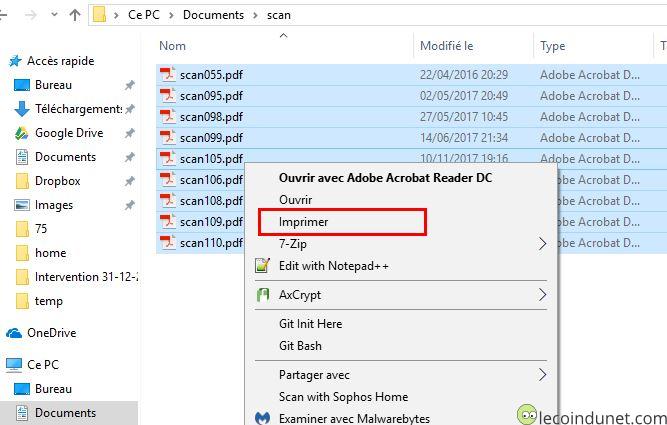Screen dimensions: 667x425
Task: Open the Intervention 31-12 folder
Action: coord(86,277)
